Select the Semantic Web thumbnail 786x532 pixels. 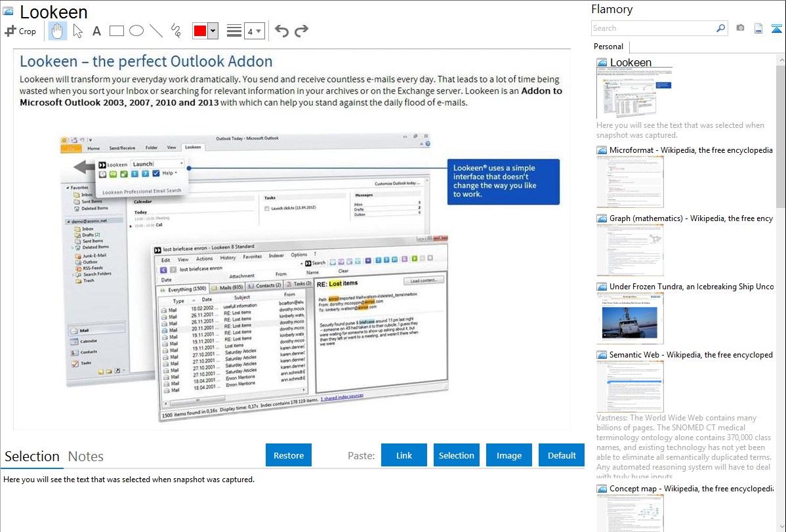630,386
